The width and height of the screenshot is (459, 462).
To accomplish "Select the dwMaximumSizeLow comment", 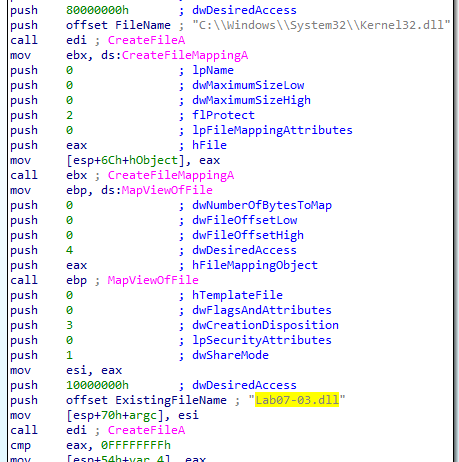I will [248, 85].
